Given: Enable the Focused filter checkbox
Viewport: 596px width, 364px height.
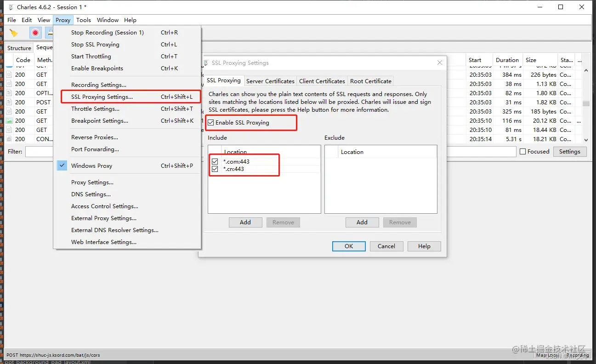Looking at the screenshot, I should click(x=522, y=152).
